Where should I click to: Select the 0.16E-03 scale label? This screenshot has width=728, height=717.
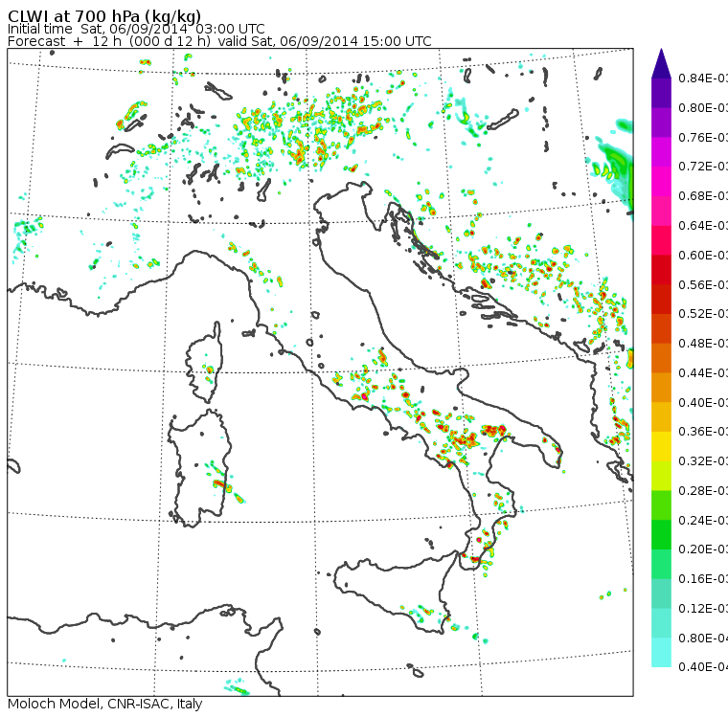703,580
